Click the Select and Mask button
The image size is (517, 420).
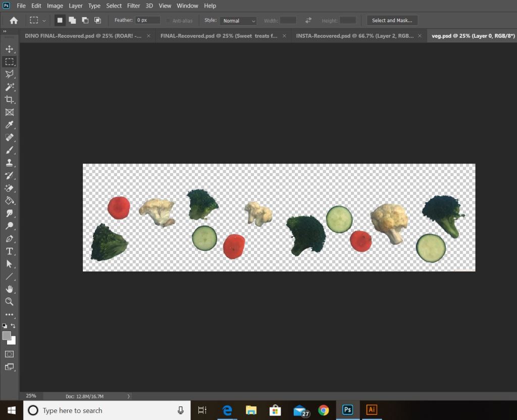click(x=392, y=20)
